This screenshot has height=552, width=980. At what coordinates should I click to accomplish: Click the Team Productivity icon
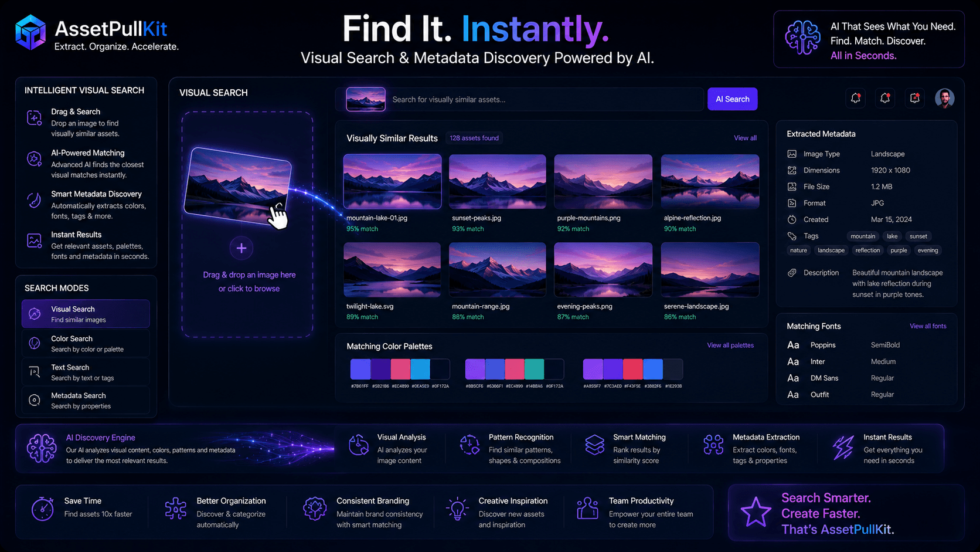(587, 509)
